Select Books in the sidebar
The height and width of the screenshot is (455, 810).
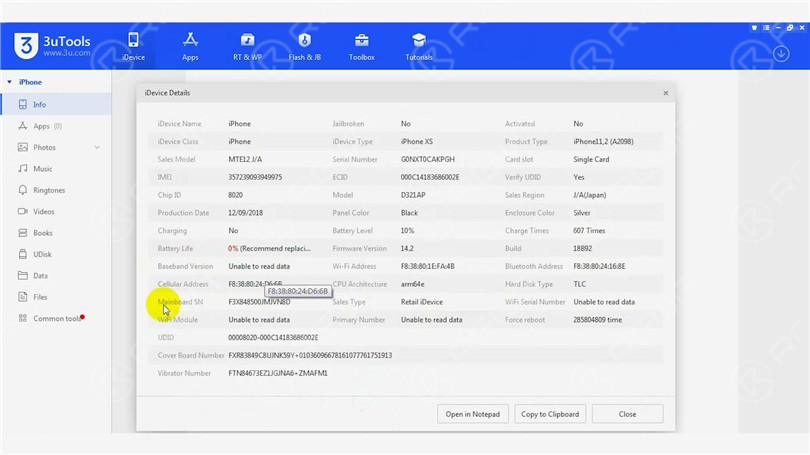coord(56,233)
